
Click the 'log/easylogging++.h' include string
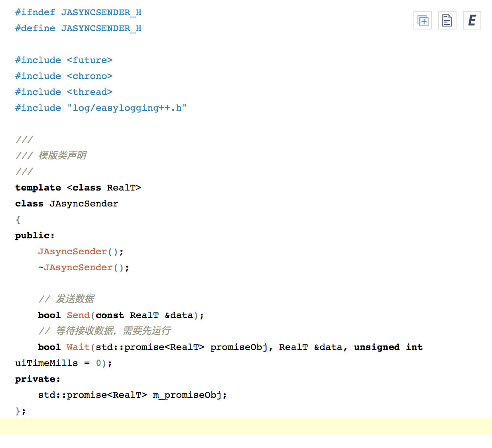coord(127,108)
